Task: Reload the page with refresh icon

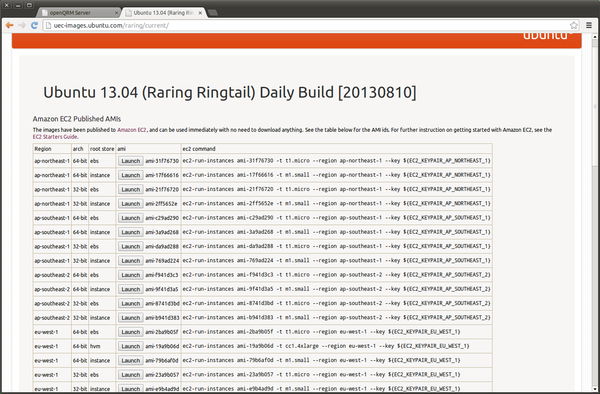Action: pos(34,25)
